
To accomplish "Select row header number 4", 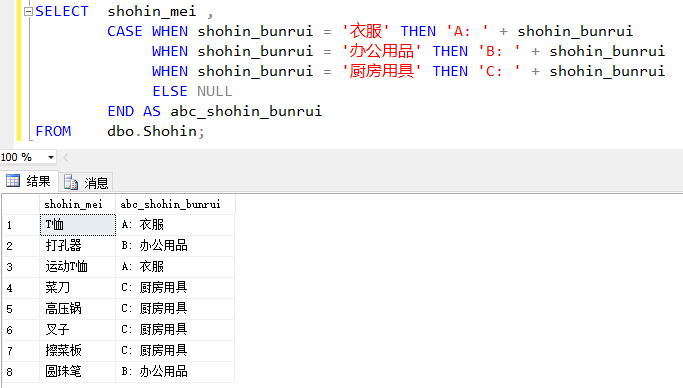I will click(x=21, y=287).
